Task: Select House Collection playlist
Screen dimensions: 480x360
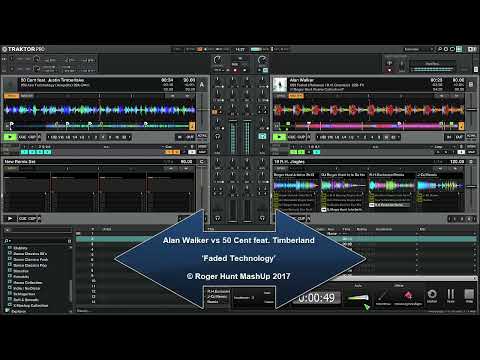Action: [x=27, y=282]
